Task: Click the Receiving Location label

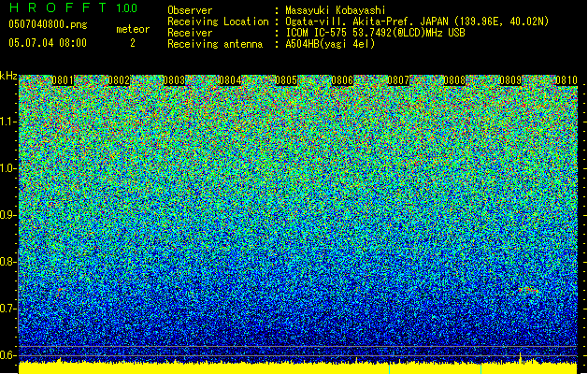Action: (218, 22)
